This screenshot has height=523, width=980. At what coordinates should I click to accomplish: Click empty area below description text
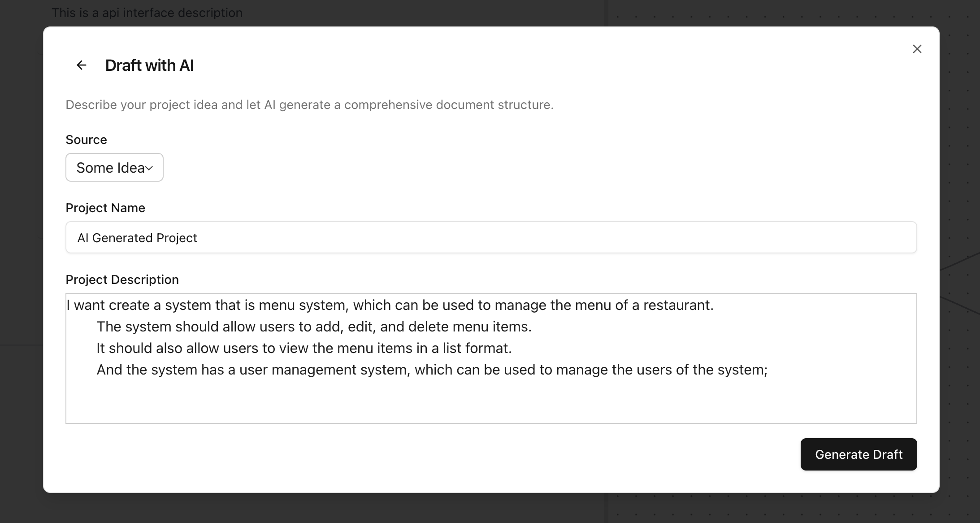(x=491, y=401)
